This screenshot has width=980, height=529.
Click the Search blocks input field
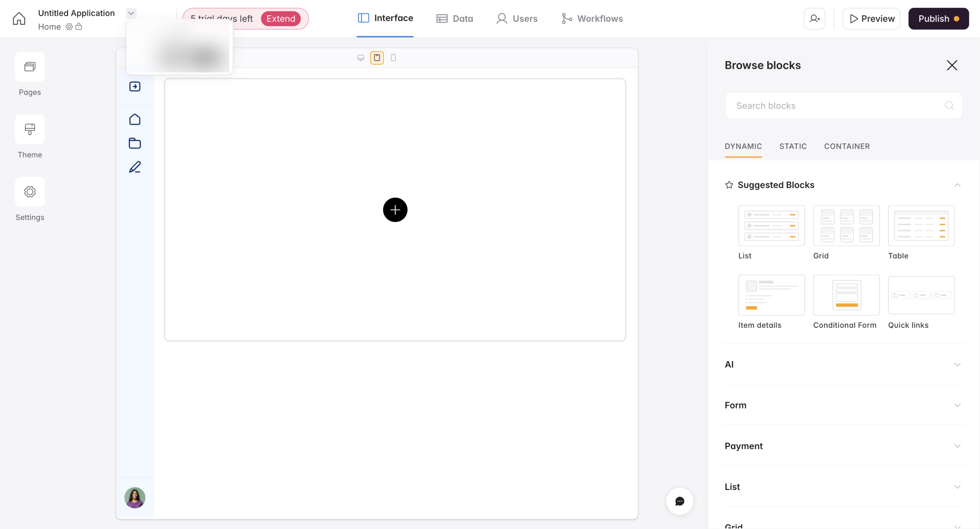coord(838,106)
